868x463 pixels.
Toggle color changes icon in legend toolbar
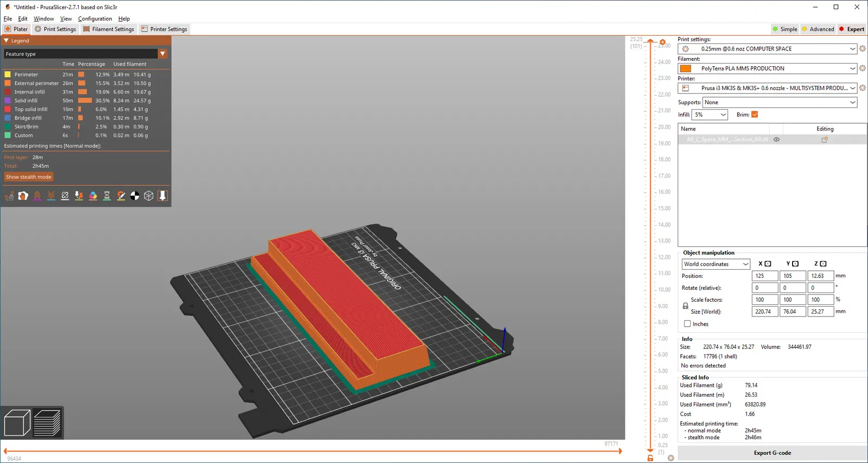point(93,196)
